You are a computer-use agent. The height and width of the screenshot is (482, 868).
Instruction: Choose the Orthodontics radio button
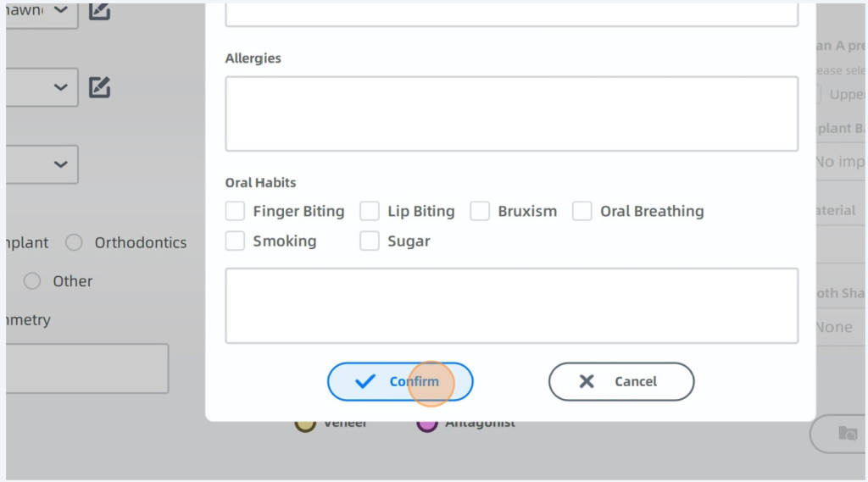(x=74, y=243)
